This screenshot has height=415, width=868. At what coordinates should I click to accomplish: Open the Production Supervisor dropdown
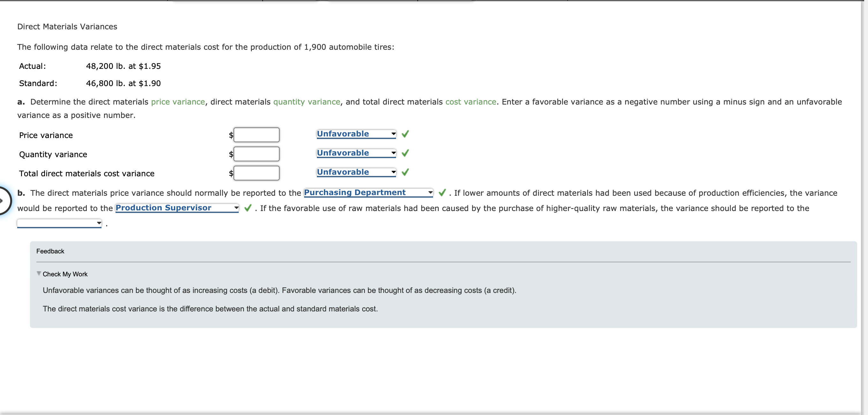(x=177, y=208)
